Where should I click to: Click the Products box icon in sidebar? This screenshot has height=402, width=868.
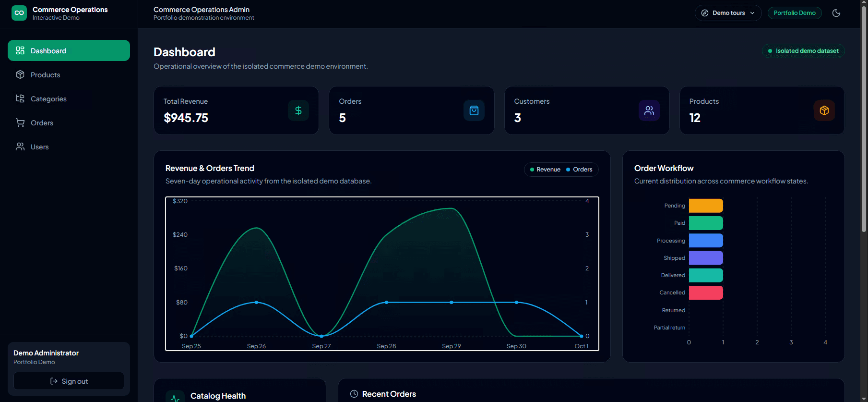pyautogui.click(x=20, y=74)
